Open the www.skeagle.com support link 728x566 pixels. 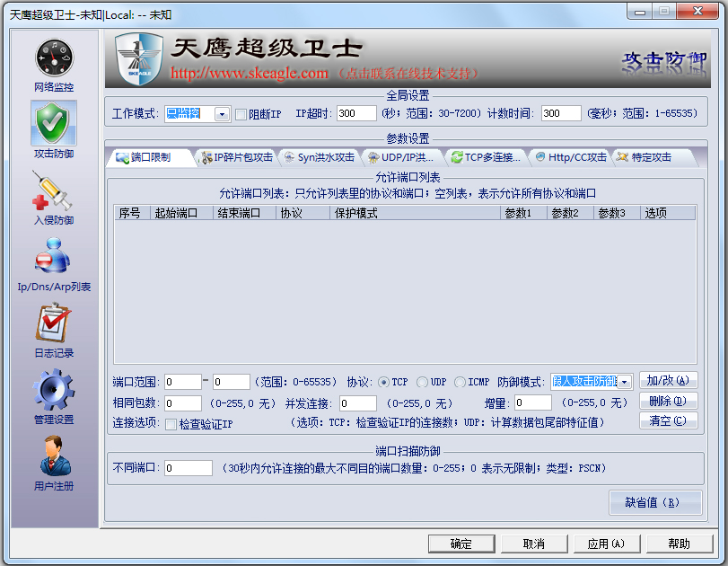[x=250, y=73]
